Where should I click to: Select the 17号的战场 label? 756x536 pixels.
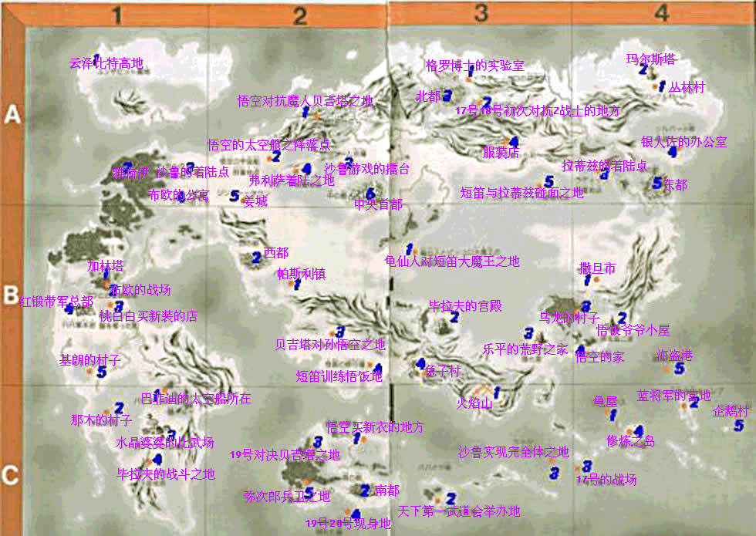click(x=606, y=479)
